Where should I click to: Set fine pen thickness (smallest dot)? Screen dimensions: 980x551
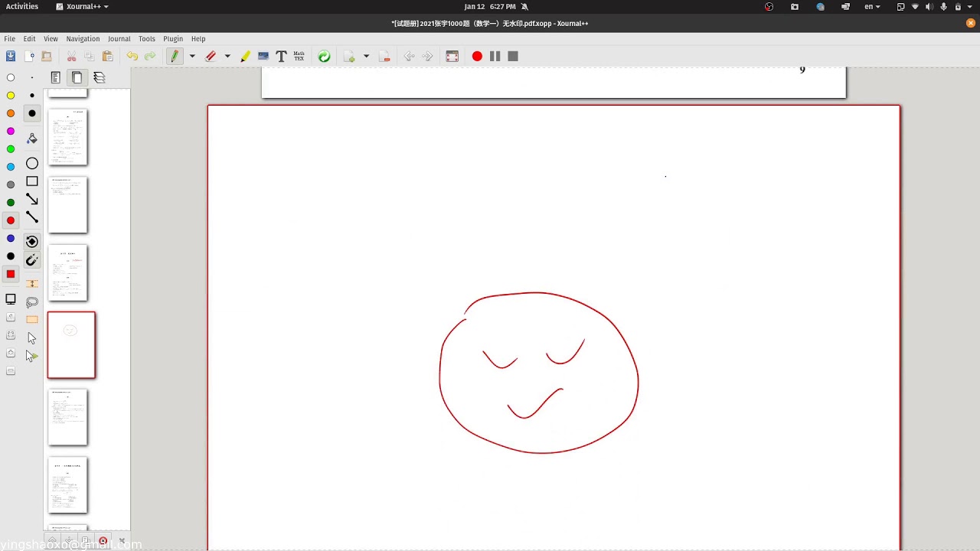(x=32, y=77)
